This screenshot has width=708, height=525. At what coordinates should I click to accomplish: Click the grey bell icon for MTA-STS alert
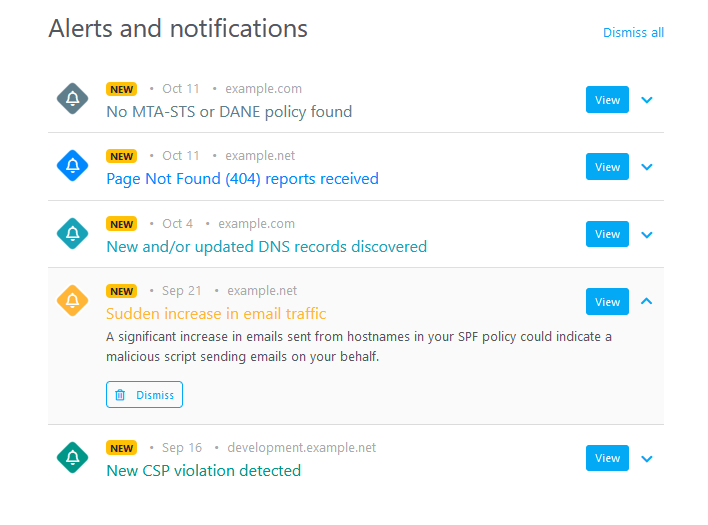tap(73, 99)
